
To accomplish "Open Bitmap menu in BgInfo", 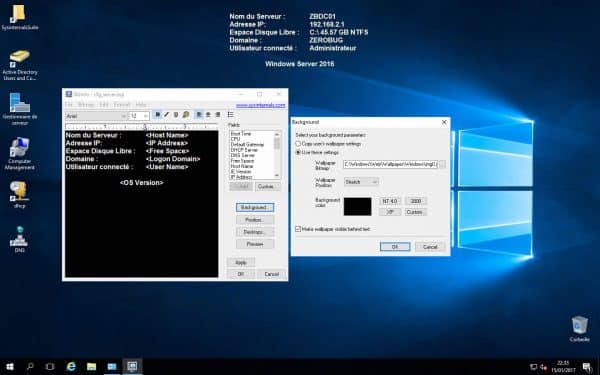I will click(x=86, y=104).
